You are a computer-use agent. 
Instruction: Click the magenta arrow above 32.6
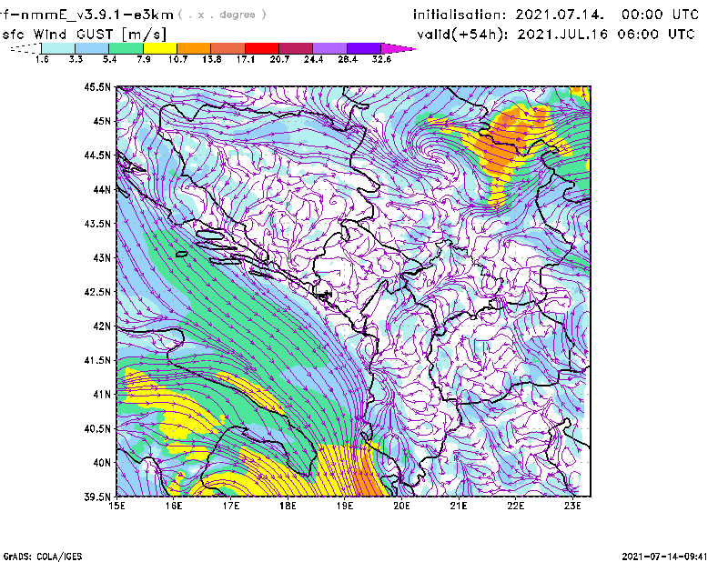click(398, 48)
